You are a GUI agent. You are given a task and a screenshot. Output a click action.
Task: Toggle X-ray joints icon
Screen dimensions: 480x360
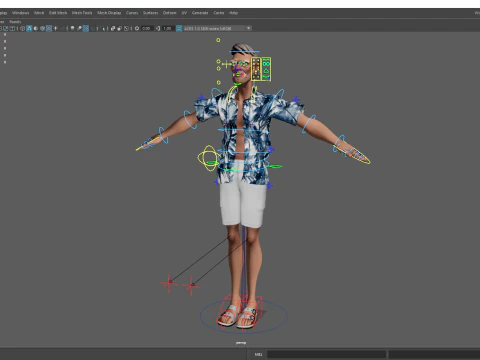click(126, 28)
